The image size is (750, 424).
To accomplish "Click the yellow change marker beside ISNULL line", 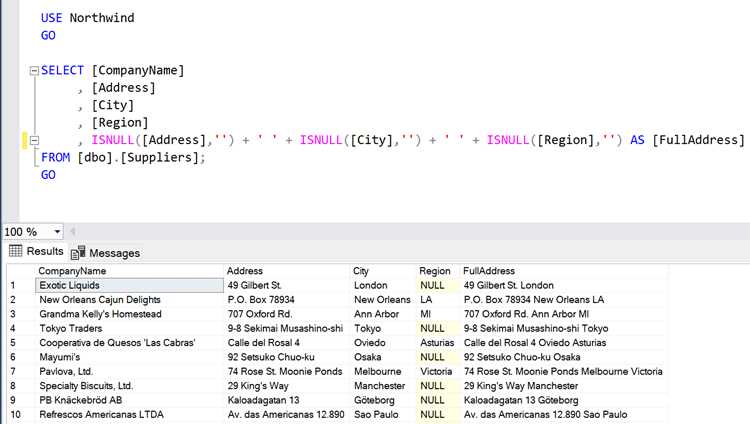I will point(25,140).
